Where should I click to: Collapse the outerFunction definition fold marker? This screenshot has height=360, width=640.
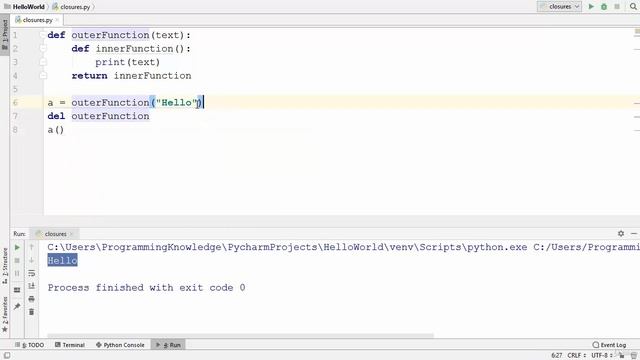[x=43, y=35]
